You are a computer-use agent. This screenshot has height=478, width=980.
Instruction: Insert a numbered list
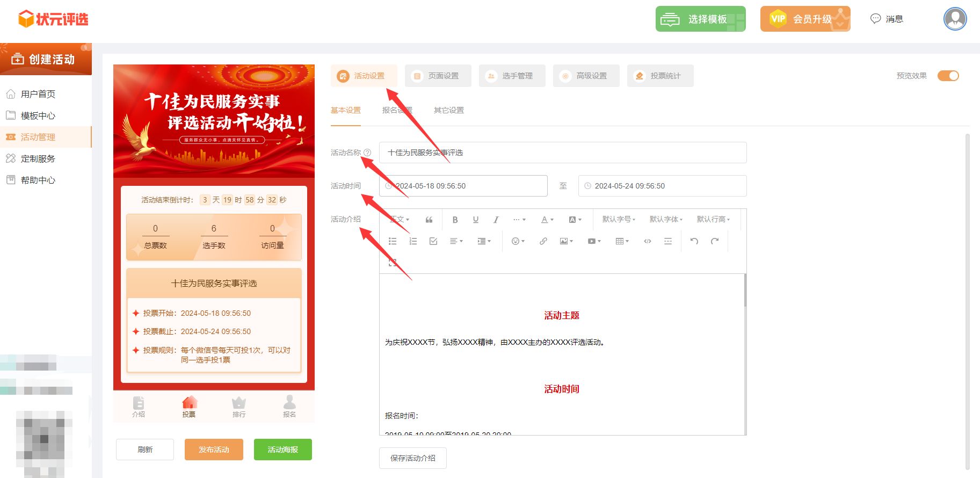413,241
